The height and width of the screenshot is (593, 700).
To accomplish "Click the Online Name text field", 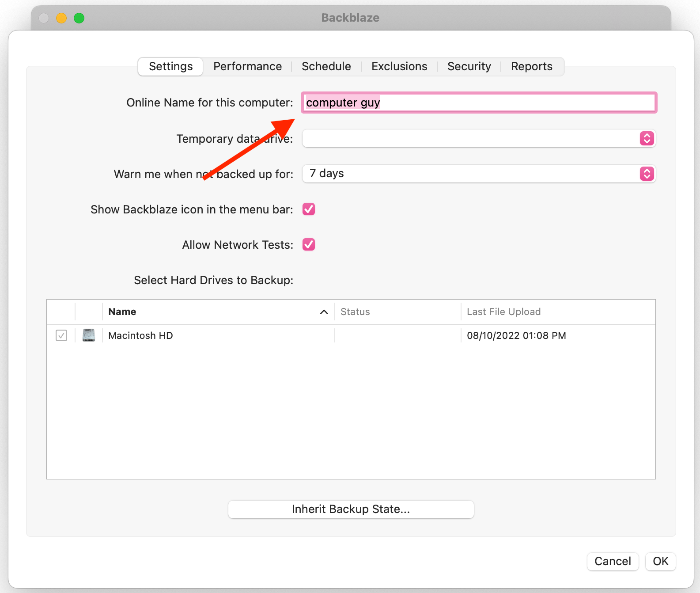I will click(479, 103).
